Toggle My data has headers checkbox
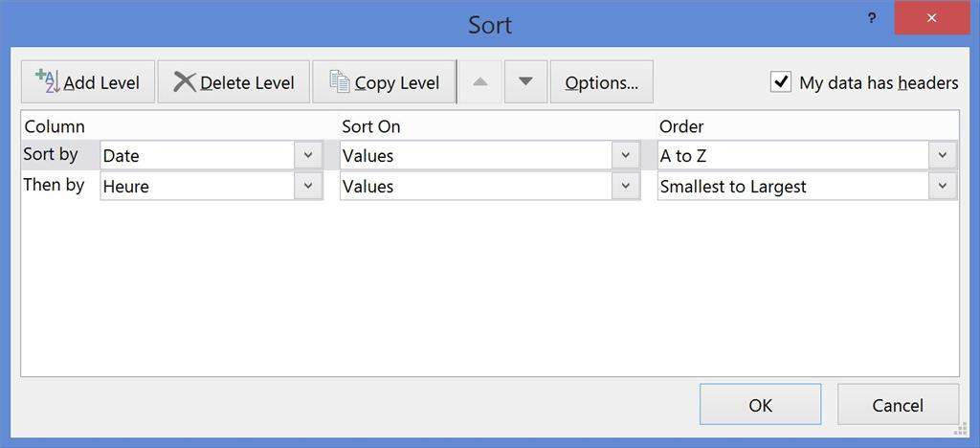This screenshot has height=448, width=980. pos(781,82)
